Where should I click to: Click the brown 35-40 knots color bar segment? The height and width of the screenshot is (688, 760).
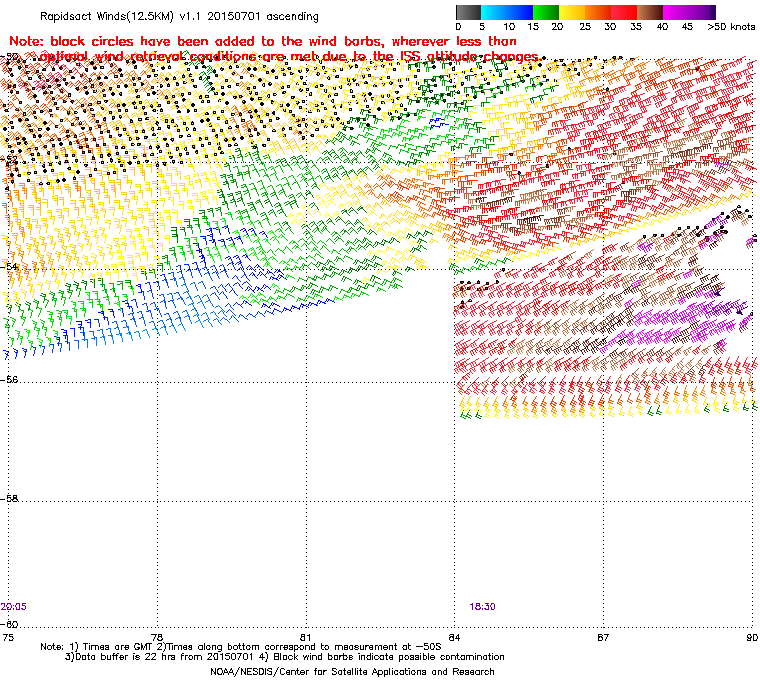[x=650, y=12]
